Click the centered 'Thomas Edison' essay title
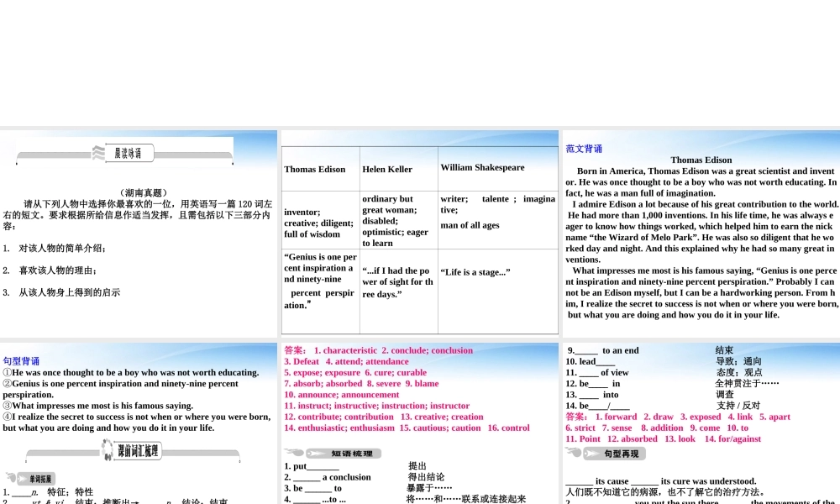 (x=701, y=160)
